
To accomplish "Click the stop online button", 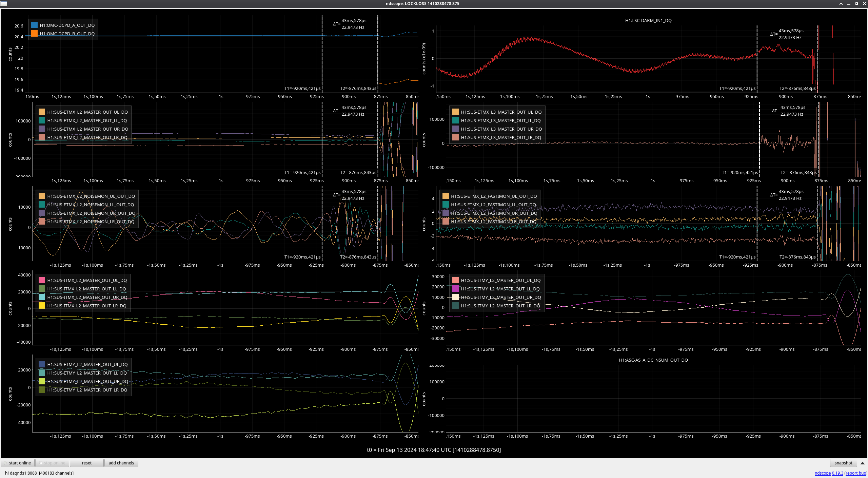I will [53, 463].
